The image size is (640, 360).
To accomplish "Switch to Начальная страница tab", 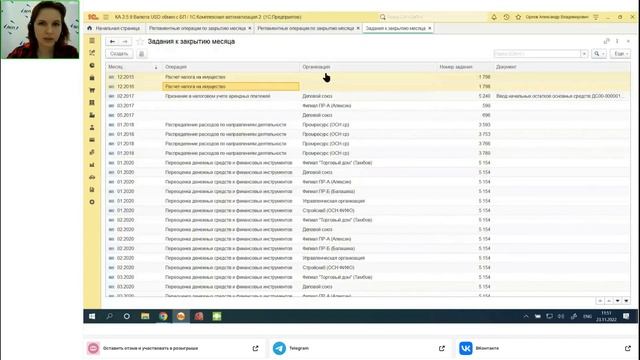I will pos(114,28).
